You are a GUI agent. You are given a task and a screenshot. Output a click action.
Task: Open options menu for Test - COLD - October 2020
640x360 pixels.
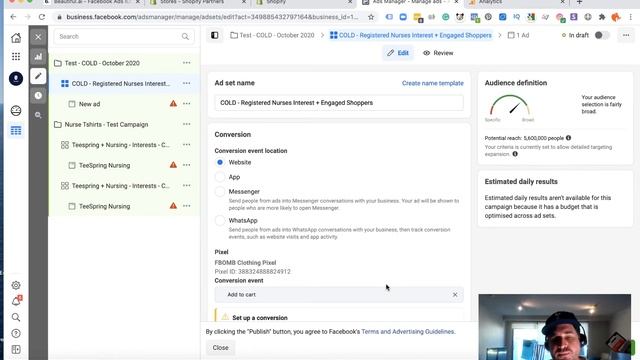click(187, 63)
